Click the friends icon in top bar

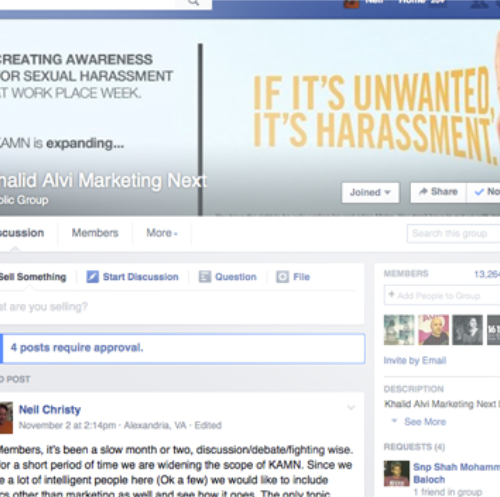click(479, 3)
